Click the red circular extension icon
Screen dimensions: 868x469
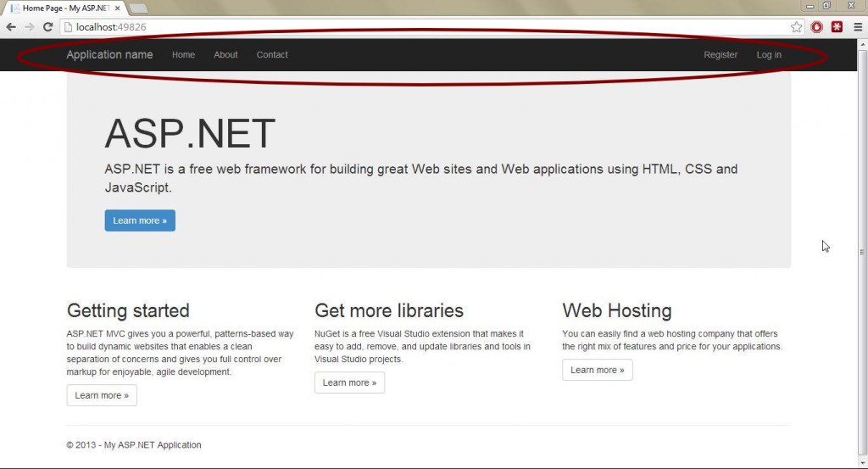coord(817,27)
